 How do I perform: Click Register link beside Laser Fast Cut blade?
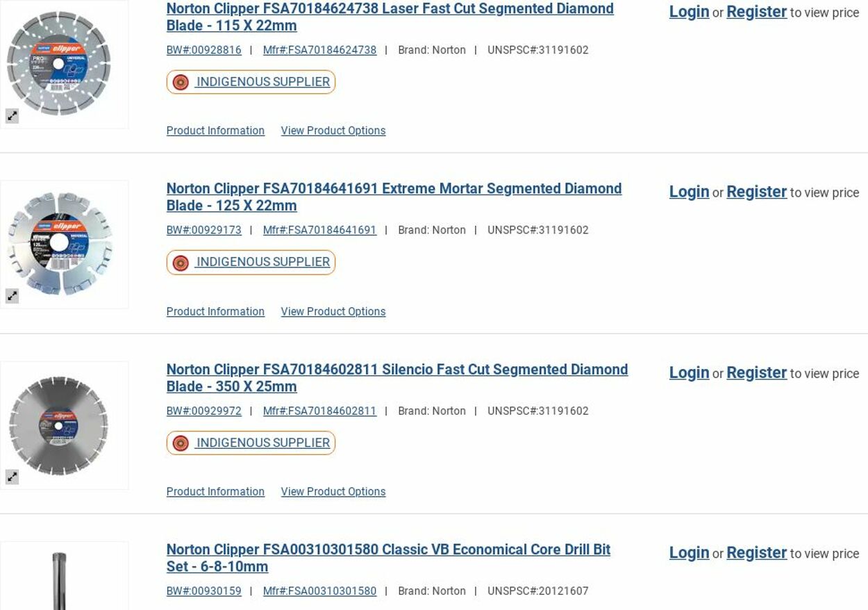coord(756,12)
